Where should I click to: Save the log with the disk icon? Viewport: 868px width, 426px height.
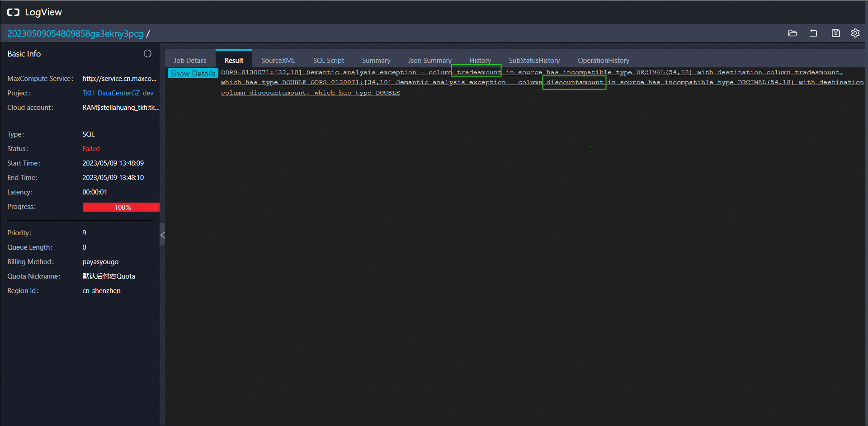835,33
